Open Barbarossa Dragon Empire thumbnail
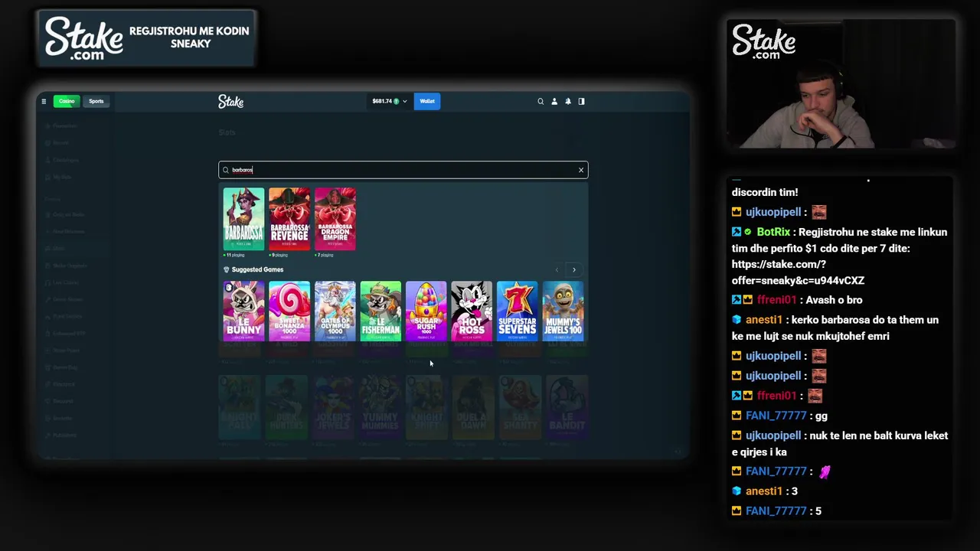980x551 pixels. click(x=335, y=219)
